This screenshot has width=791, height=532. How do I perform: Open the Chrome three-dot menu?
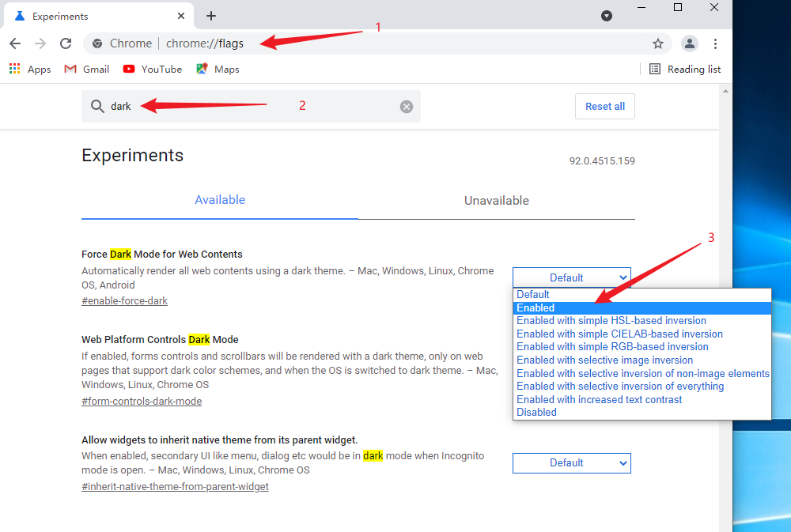click(715, 43)
